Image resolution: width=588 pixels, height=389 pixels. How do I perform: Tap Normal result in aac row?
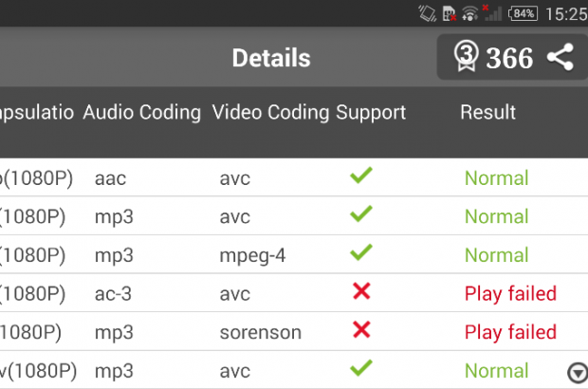496,177
